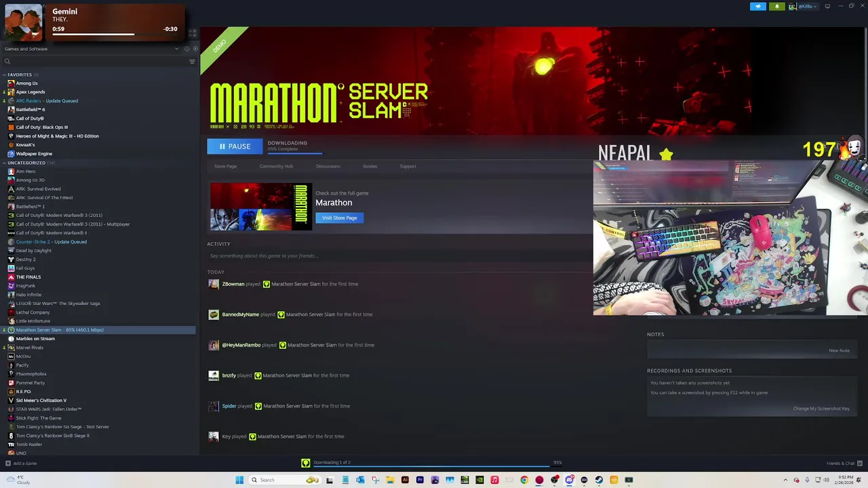
Task: Click the activity say something field
Action: click(x=399, y=256)
